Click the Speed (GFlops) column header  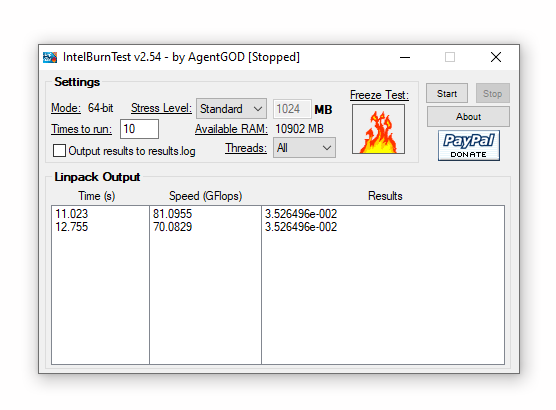[x=206, y=196]
